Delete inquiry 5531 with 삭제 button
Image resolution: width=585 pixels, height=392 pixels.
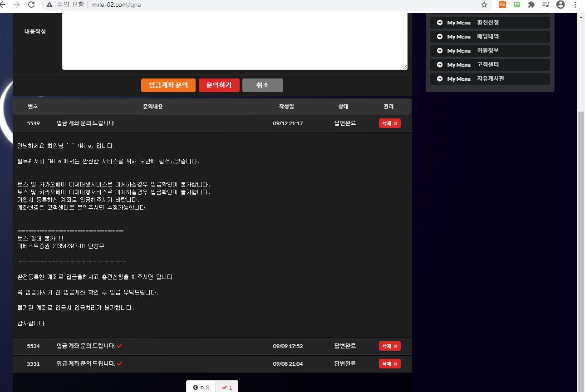[390, 364]
